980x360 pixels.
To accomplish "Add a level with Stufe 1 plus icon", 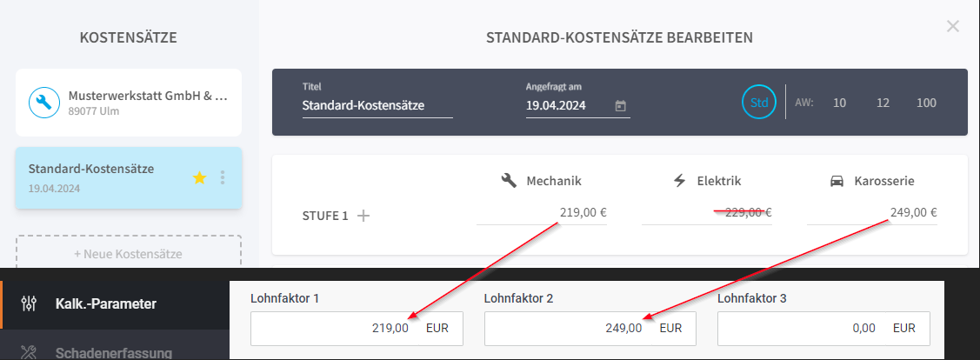I will (x=363, y=216).
